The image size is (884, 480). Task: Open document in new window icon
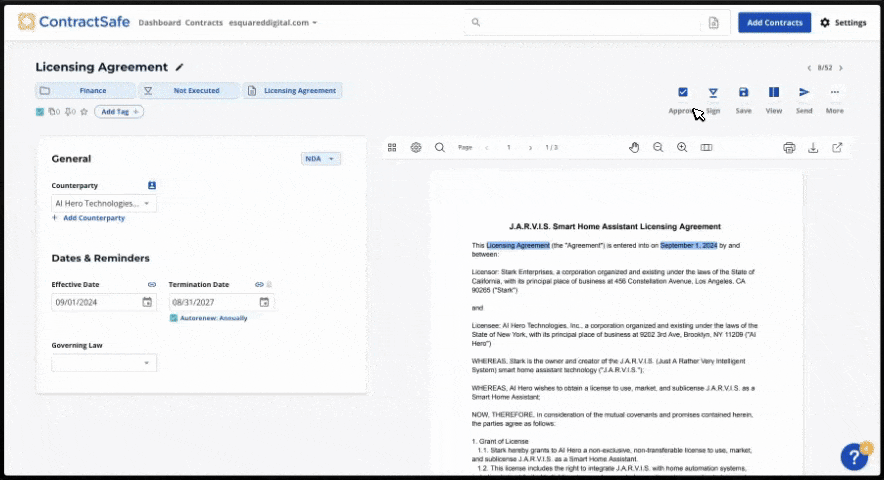pyautogui.click(x=837, y=147)
